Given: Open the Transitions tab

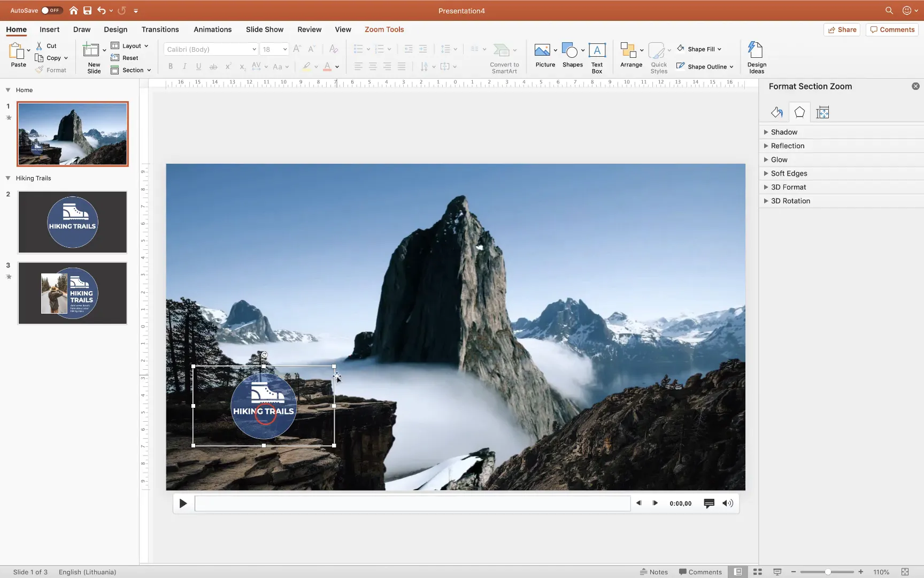Looking at the screenshot, I should tap(160, 29).
